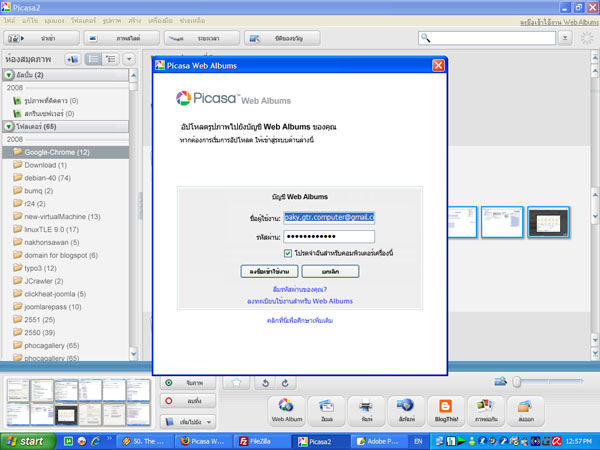Click the email button in bottom tray

(326, 411)
